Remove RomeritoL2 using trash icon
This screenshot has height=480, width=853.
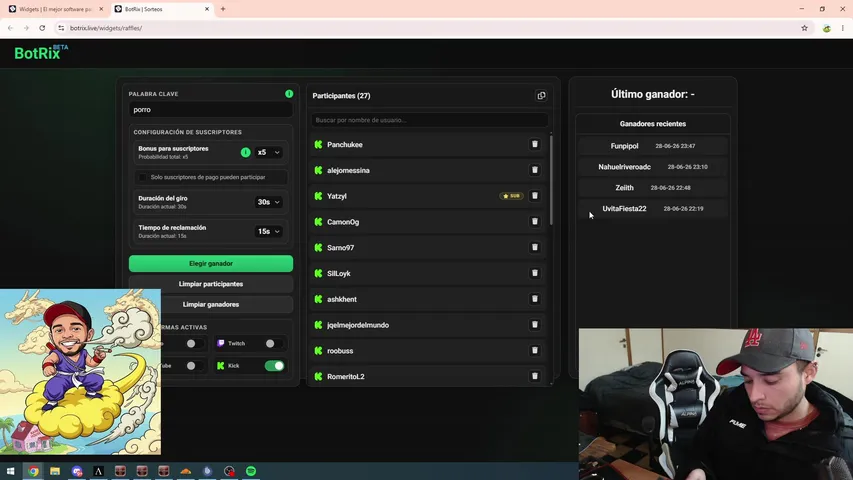click(x=535, y=376)
